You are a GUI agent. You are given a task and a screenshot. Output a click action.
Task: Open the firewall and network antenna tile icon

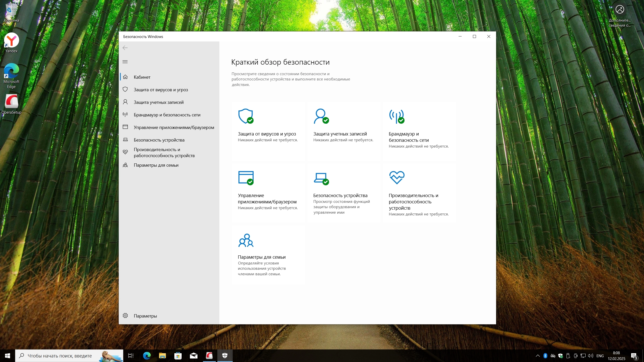[396, 116]
